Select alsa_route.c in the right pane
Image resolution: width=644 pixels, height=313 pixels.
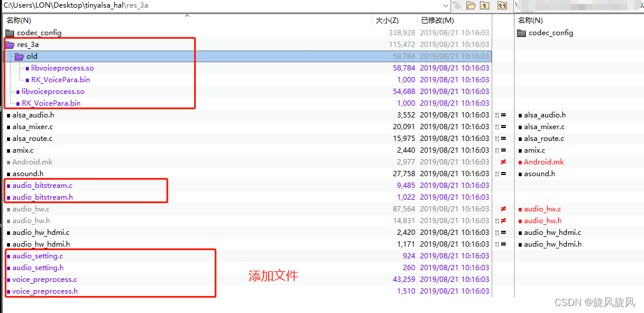pos(544,139)
